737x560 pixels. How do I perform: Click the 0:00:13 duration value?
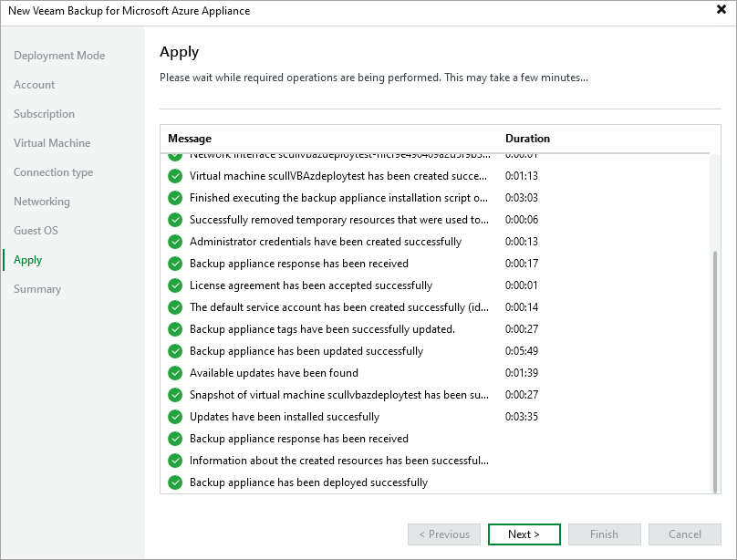click(x=522, y=242)
